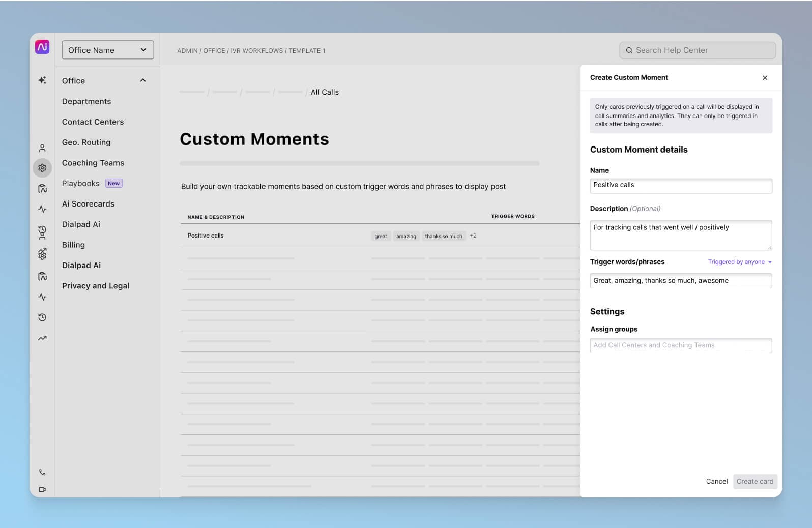Click the +2 trigger words indicator
The image size is (812, 528).
473,236
